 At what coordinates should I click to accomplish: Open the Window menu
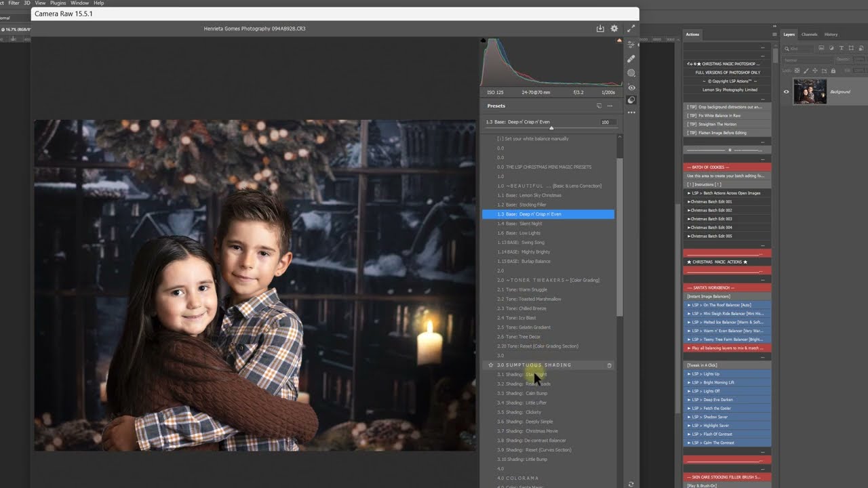(79, 3)
